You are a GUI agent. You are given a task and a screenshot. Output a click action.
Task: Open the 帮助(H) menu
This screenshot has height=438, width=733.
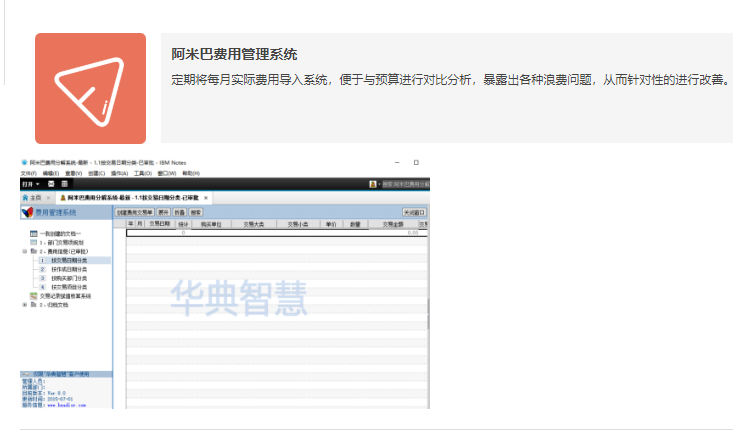[x=191, y=173]
